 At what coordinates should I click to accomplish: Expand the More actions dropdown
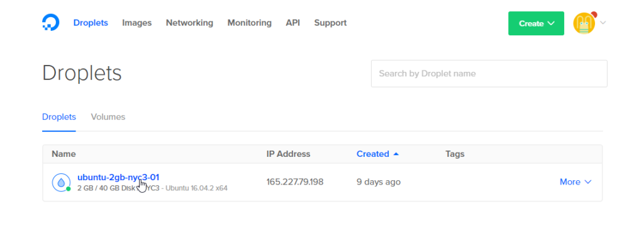(575, 182)
